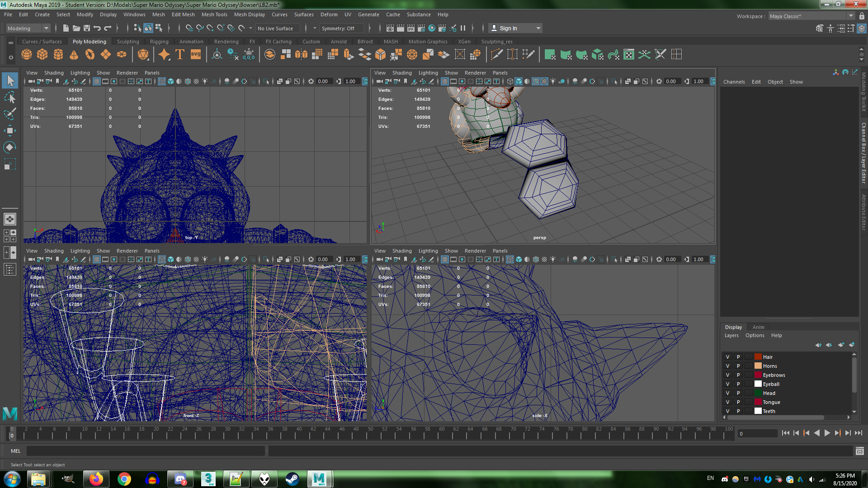Click the Undo arrow icon
Image resolution: width=868 pixels, height=488 pixels.
97,28
